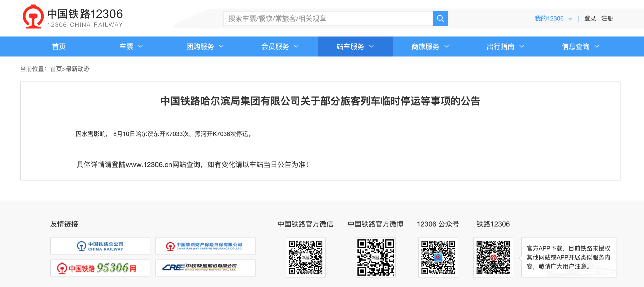Click the blue search magnifier button
Viewport: 644px width, 287px height.
click(441, 18)
